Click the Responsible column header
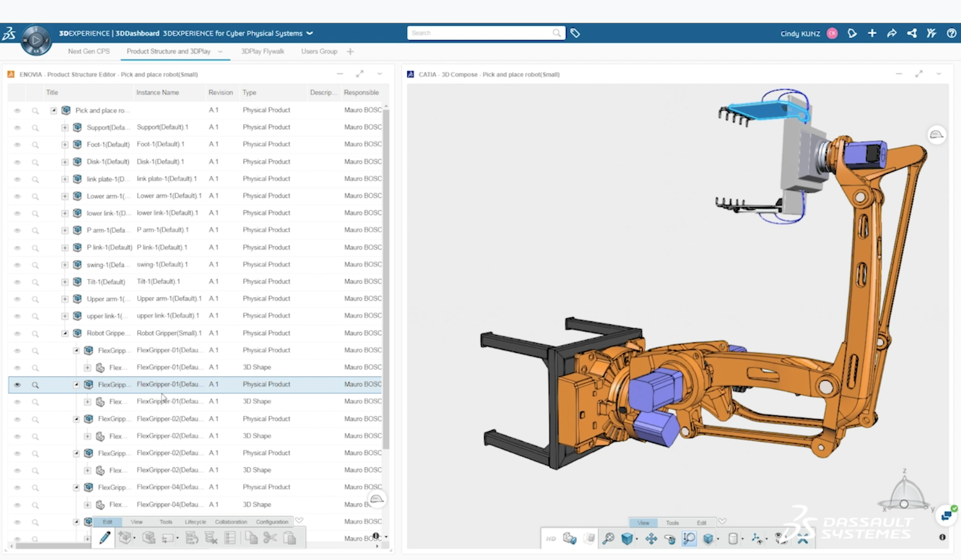The width and height of the screenshot is (961, 560). pyautogui.click(x=361, y=92)
